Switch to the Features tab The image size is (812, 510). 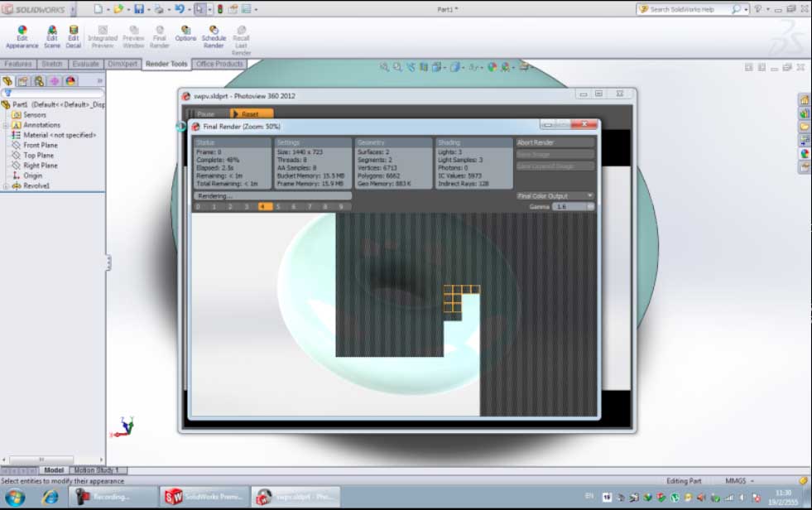pos(18,64)
